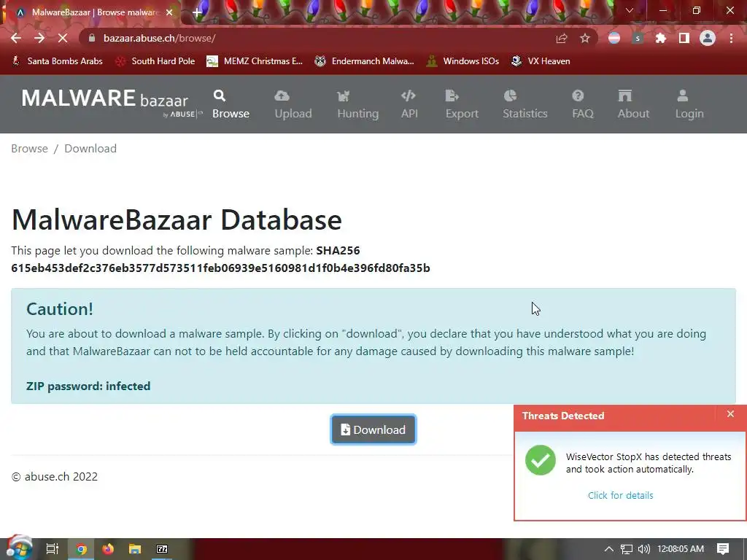This screenshot has height=560, width=747.
Task: Open 7-Zip from the taskbar
Action: coord(162,549)
